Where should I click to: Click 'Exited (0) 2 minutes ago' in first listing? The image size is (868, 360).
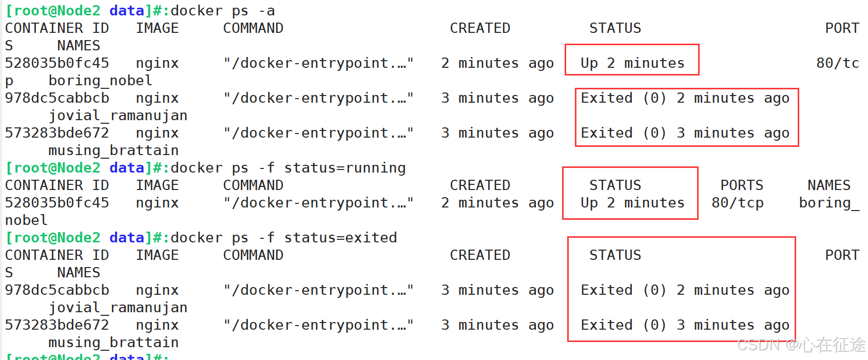click(x=685, y=98)
